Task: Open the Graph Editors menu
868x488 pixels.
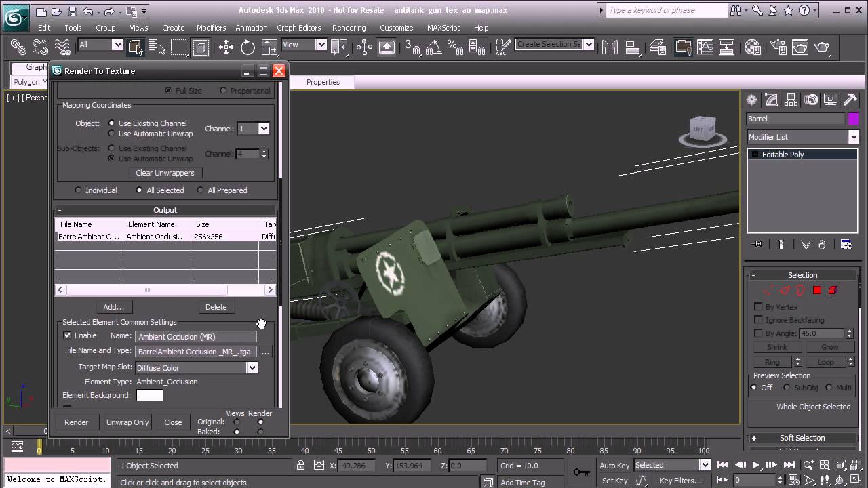Action: [298, 28]
